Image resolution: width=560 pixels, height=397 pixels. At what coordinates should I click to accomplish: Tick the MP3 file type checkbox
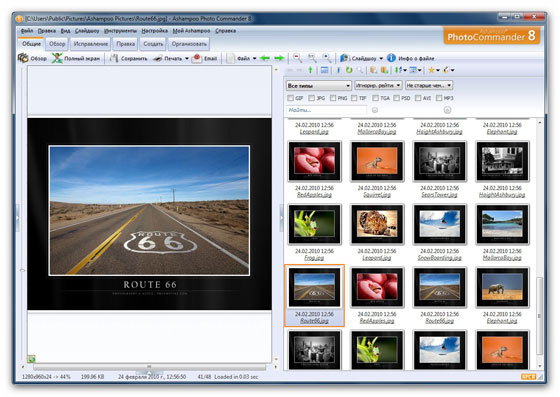coord(439,98)
